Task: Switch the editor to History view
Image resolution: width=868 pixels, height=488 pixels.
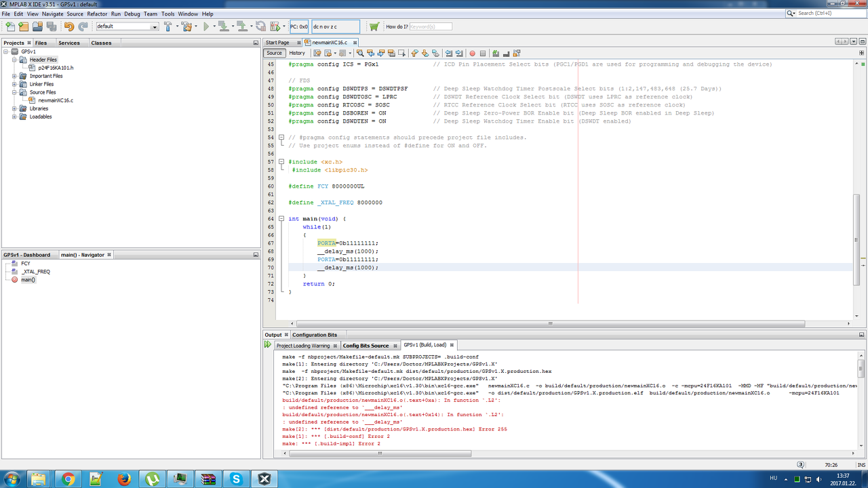Action: coord(297,53)
